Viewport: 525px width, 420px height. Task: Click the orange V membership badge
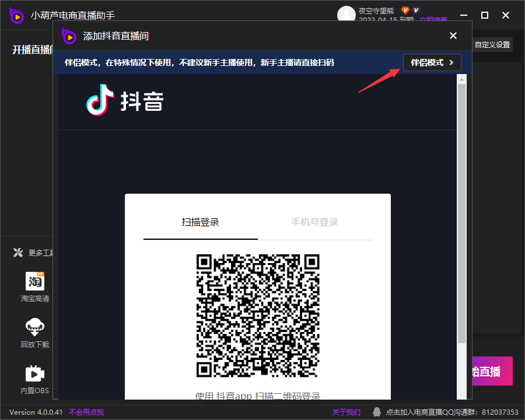[405, 10]
